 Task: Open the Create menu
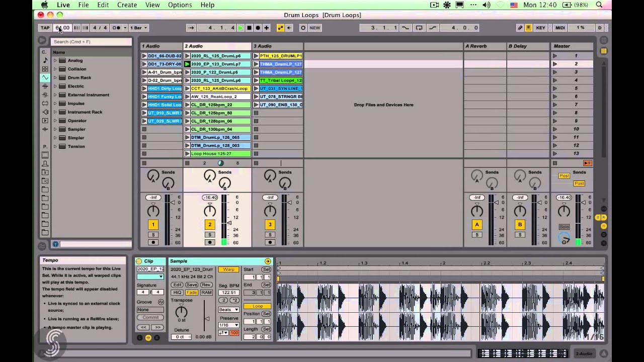tap(127, 5)
